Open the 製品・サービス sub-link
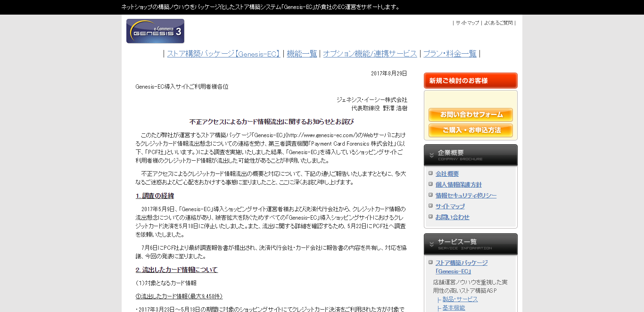644x312 pixels. coord(460,299)
